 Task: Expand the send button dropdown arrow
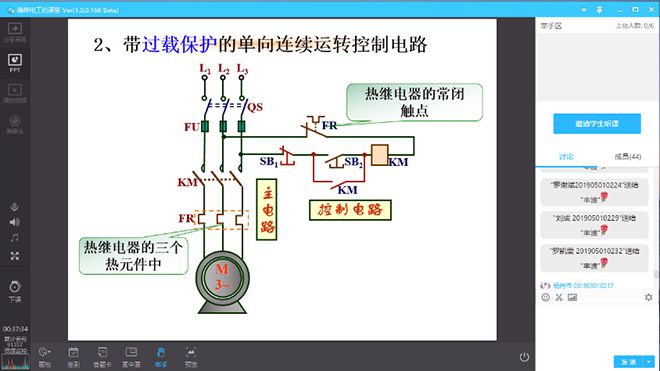[x=649, y=362]
